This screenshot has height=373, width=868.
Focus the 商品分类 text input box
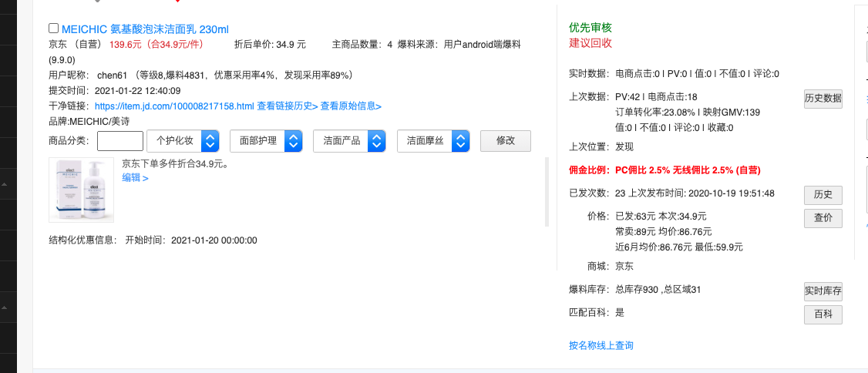(120, 140)
